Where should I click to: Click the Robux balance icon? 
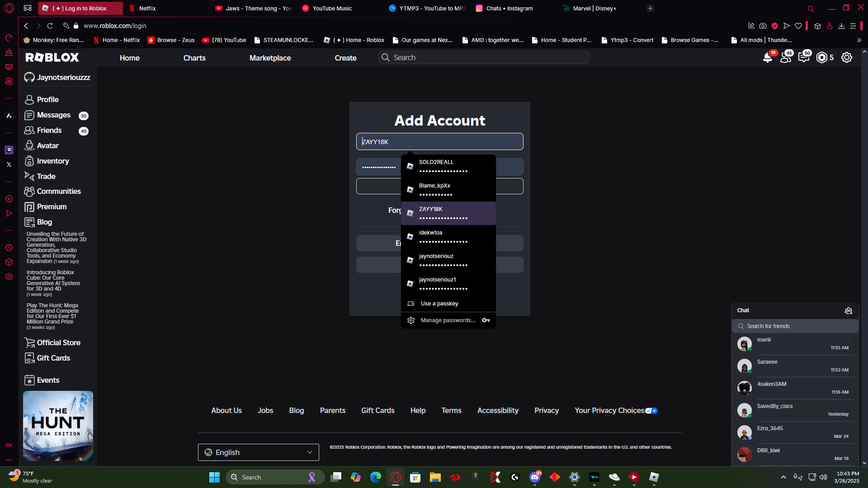click(821, 58)
